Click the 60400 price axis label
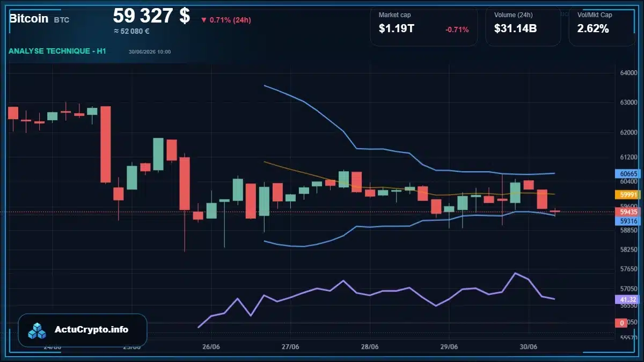 [x=628, y=182]
